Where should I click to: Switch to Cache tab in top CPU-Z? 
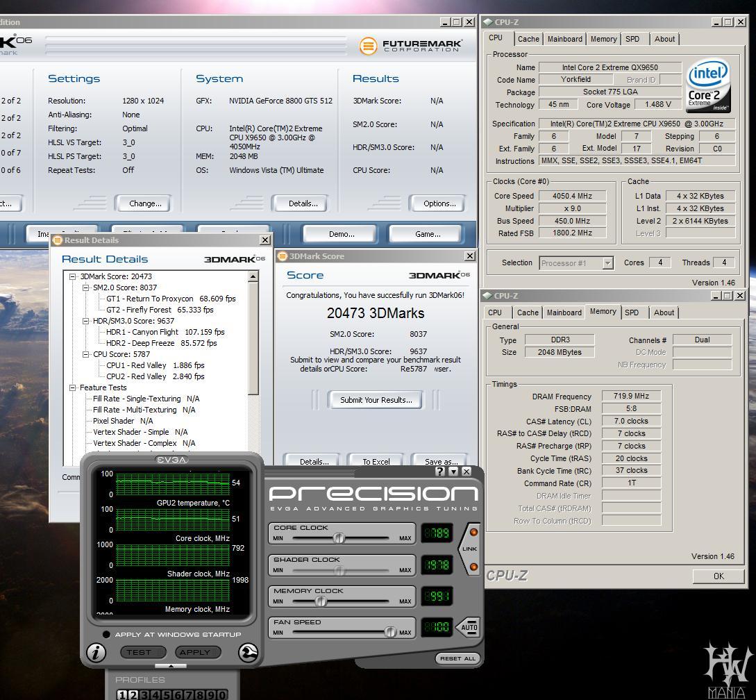pos(528,39)
